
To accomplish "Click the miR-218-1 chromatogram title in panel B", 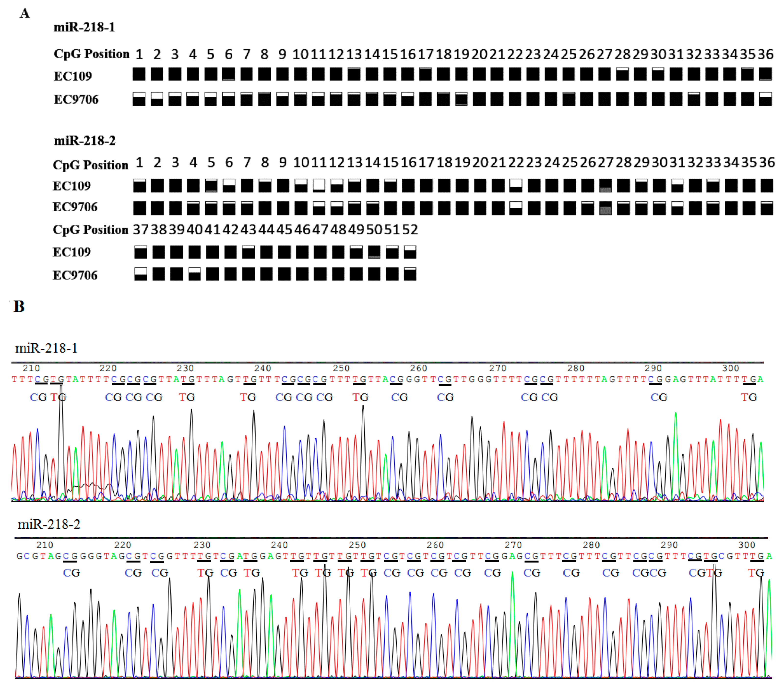I will coord(46,348).
